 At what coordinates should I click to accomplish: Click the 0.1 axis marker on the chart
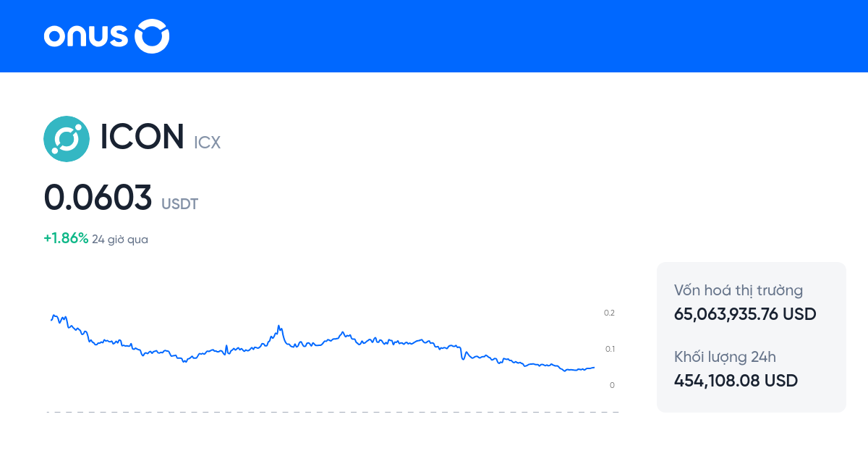point(610,348)
